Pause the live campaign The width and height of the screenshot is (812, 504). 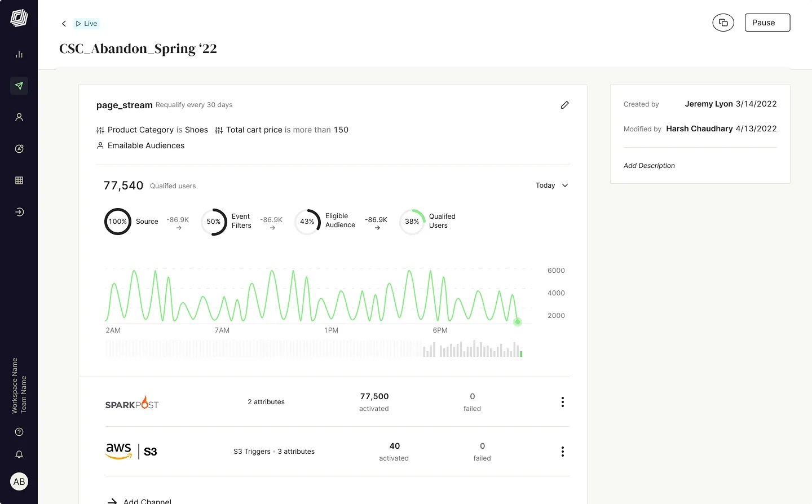[767, 23]
